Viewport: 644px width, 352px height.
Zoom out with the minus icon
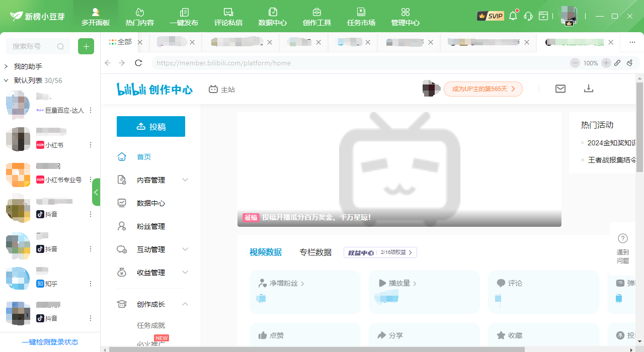[575, 63]
